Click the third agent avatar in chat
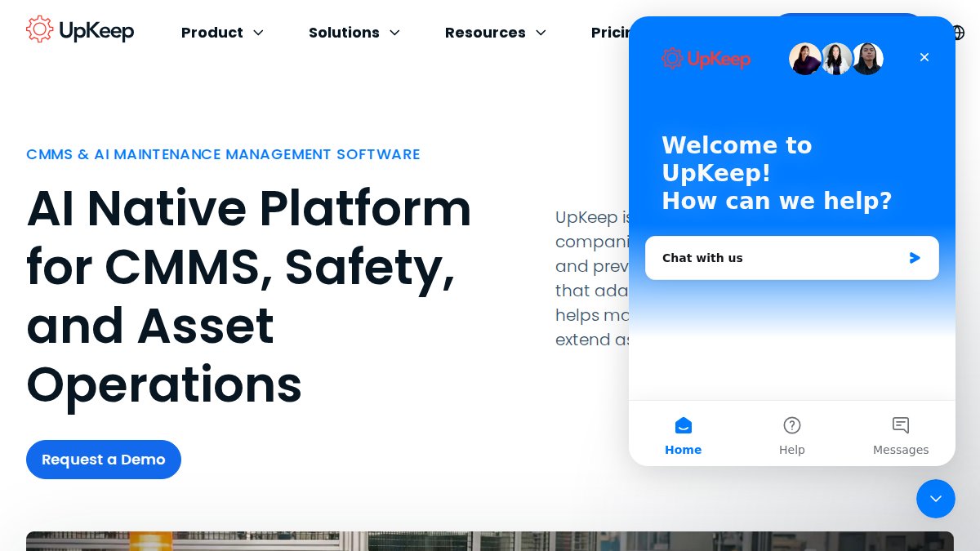Image resolution: width=980 pixels, height=551 pixels. point(867,59)
